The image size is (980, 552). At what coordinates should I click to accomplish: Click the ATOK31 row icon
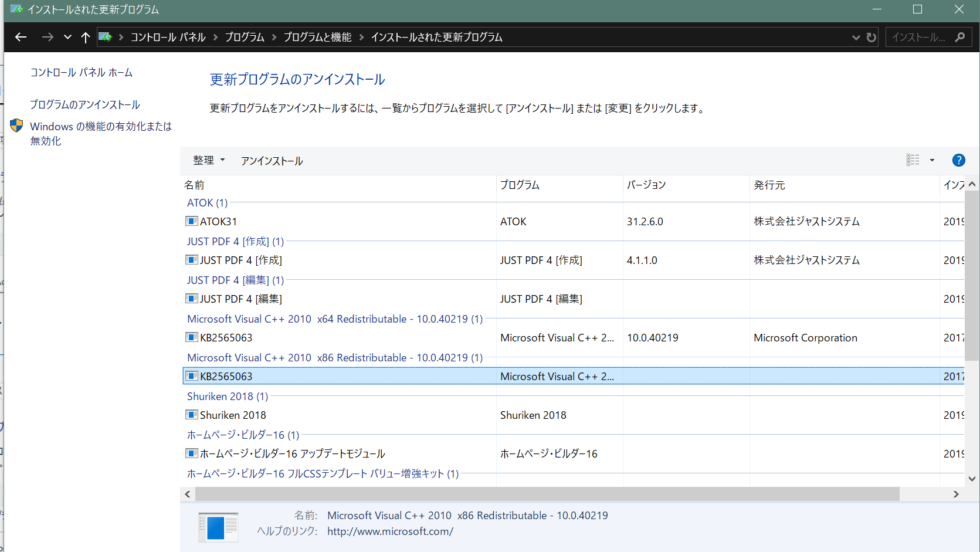[x=192, y=221]
